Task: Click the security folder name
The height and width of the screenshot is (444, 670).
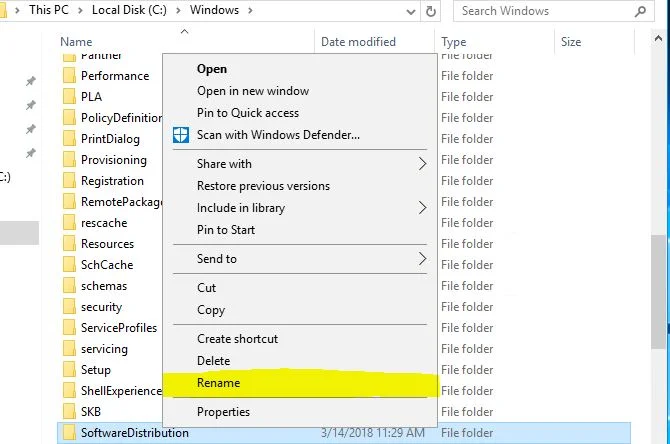Action: point(101,307)
